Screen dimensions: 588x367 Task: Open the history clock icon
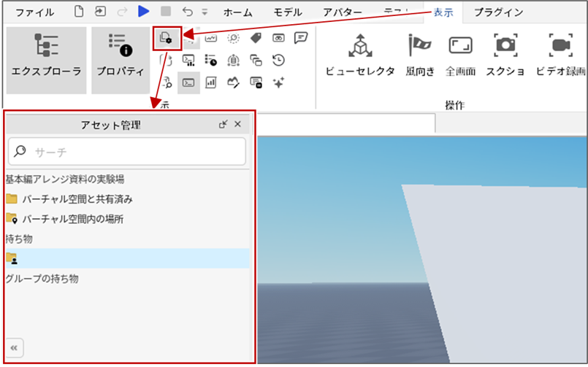(x=278, y=61)
